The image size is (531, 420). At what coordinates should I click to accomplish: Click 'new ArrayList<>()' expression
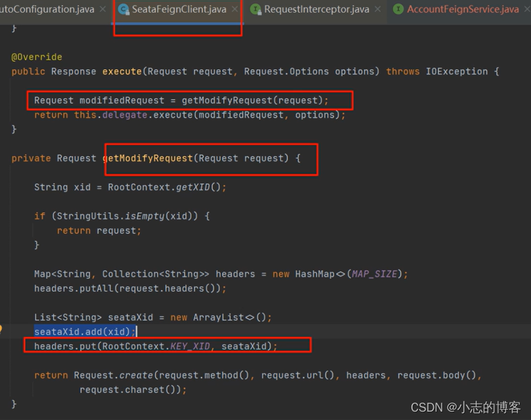coord(218,317)
